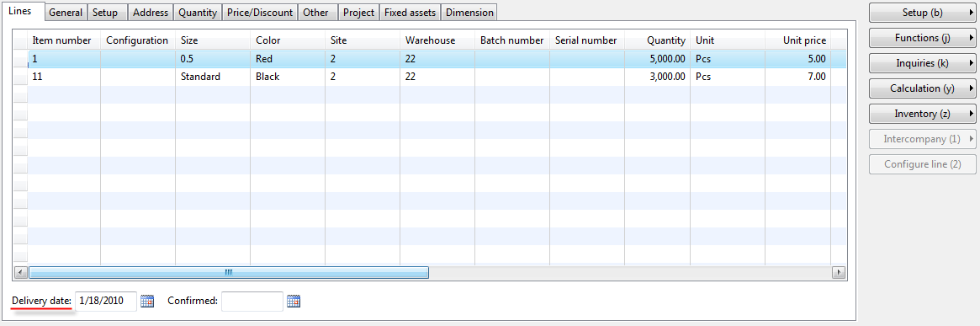Open the Confirmed date calendar picker
The width and height of the screenshot is (980, 326).
coord(294,301)
